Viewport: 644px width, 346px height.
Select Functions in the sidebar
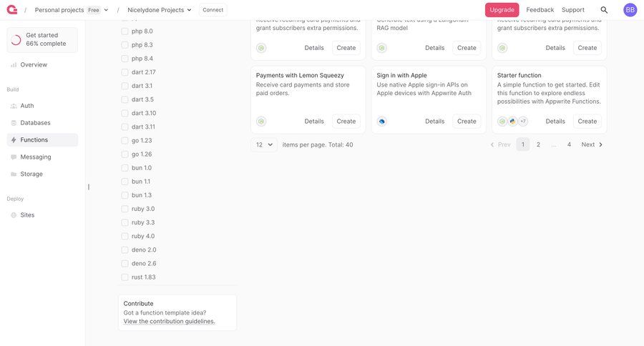[x=42, y=140]
